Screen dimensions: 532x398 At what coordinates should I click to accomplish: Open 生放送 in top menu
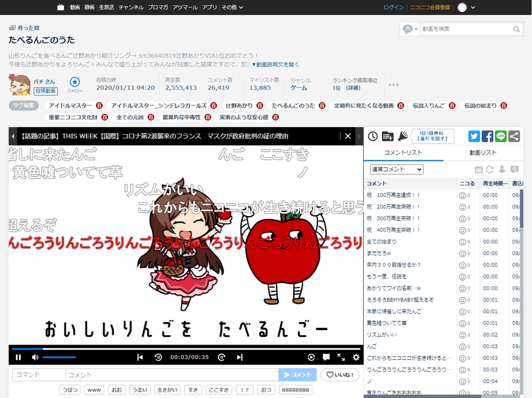pos(107,8)
